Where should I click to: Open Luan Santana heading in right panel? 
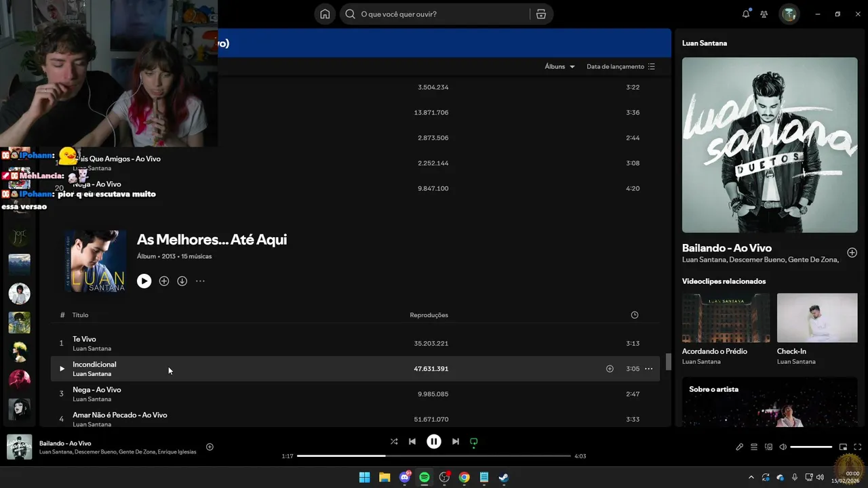705,43
